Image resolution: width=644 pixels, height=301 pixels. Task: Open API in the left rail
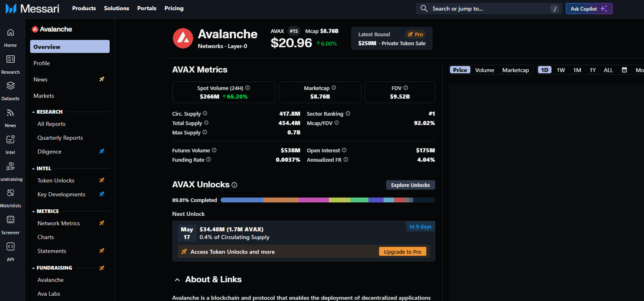click(x=11, y=252)
